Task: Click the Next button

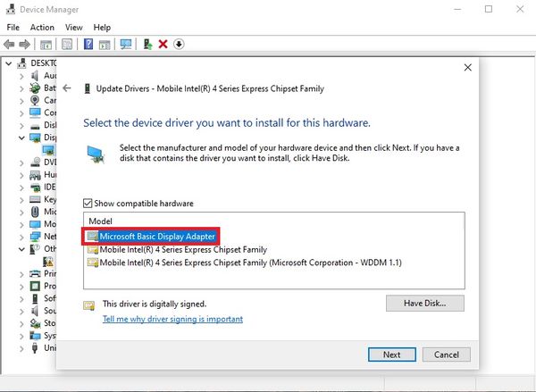Action: click(392, 354)
